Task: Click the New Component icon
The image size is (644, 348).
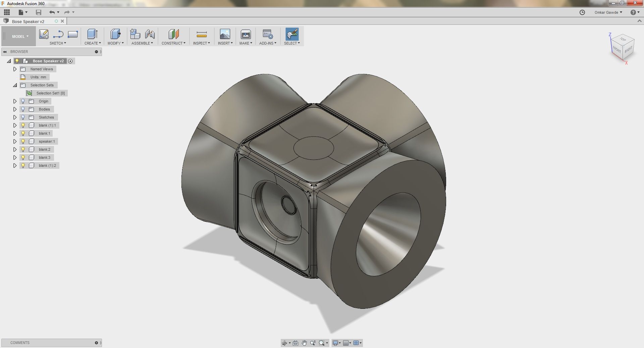Action: [135, 34]
